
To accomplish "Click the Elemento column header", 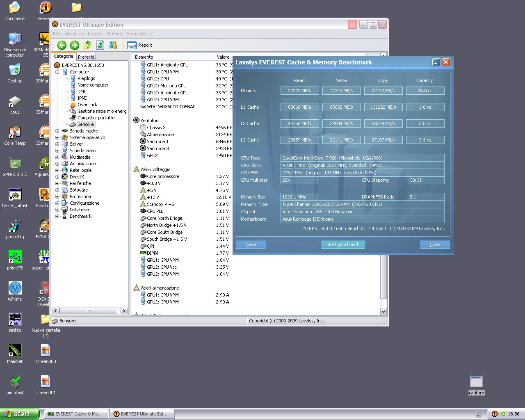I will (172, 57).
